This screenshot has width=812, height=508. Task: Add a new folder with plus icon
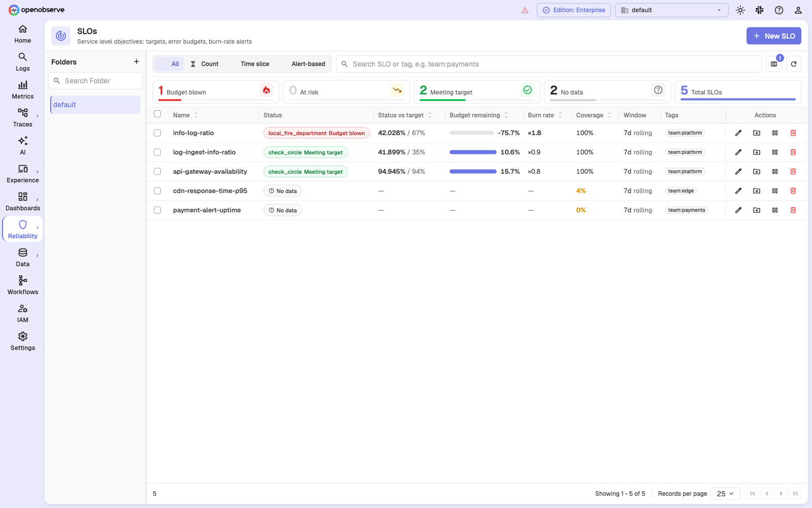coord(137,62)
